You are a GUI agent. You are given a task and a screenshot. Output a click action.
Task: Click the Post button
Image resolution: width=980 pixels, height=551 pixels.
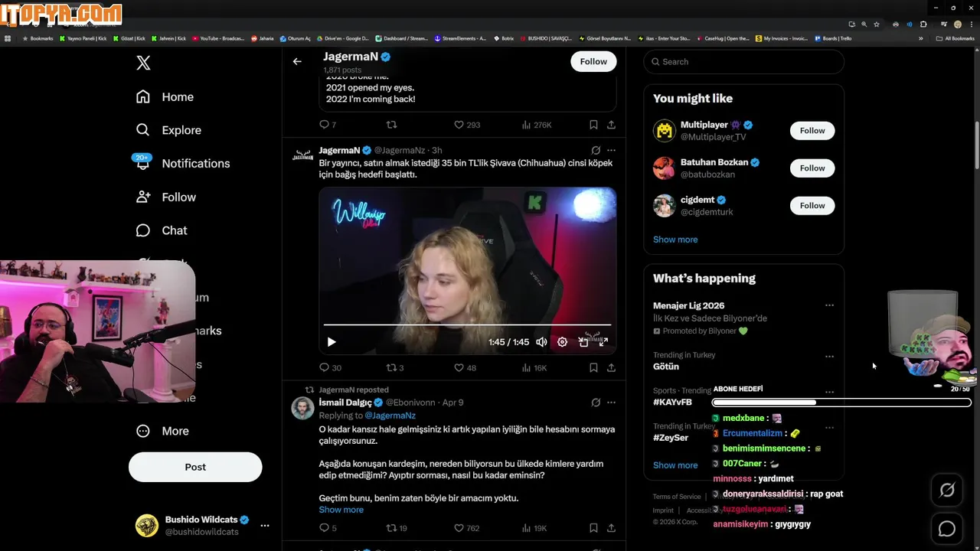click(x=195, y=467)
